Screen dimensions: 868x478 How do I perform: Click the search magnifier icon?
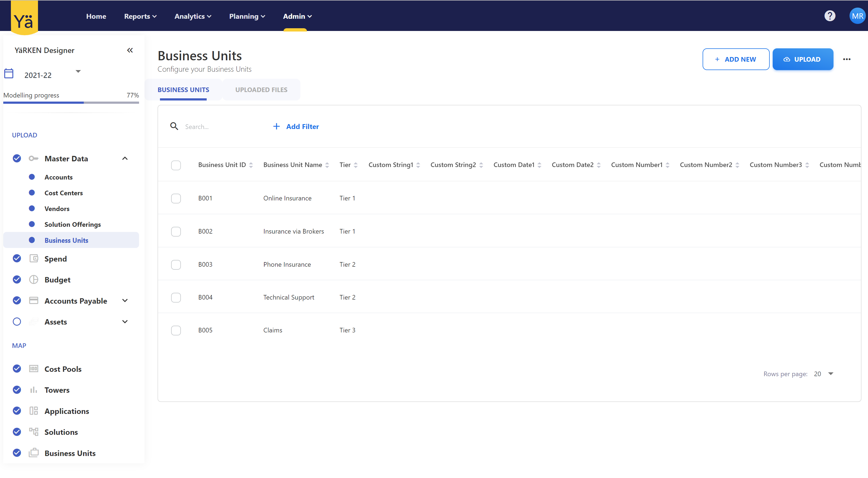[174, 126]
